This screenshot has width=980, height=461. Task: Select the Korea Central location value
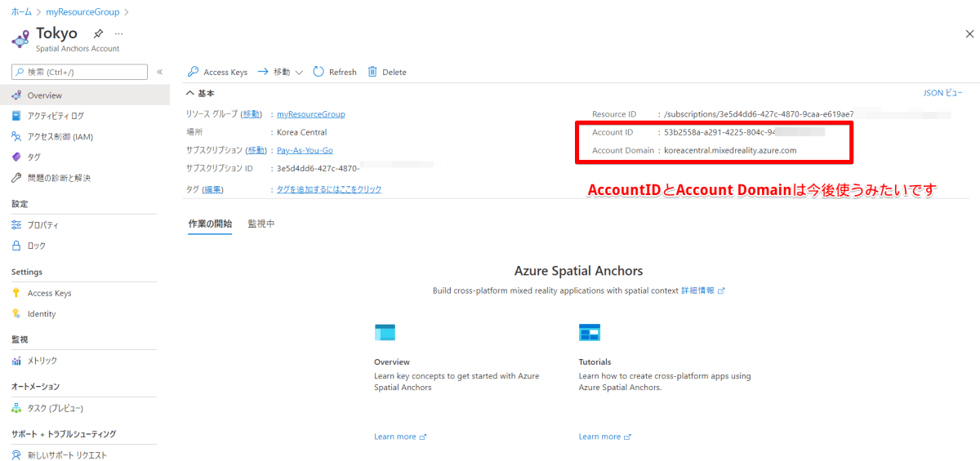[x=302, y=132]
